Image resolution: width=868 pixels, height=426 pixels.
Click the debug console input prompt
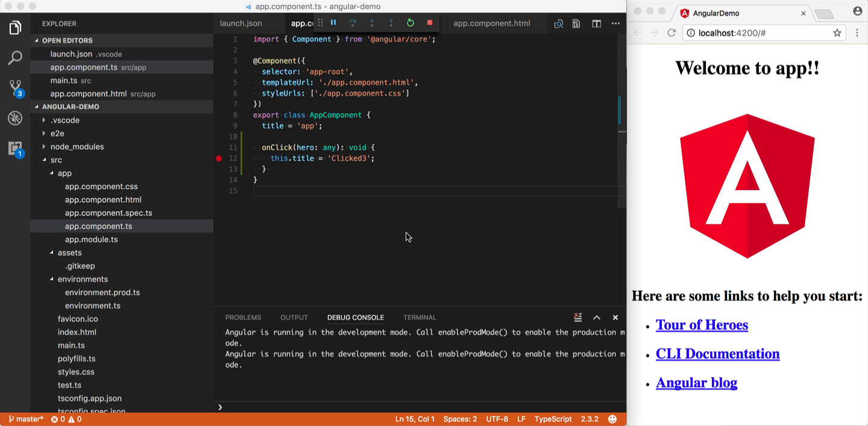[420, 407]
